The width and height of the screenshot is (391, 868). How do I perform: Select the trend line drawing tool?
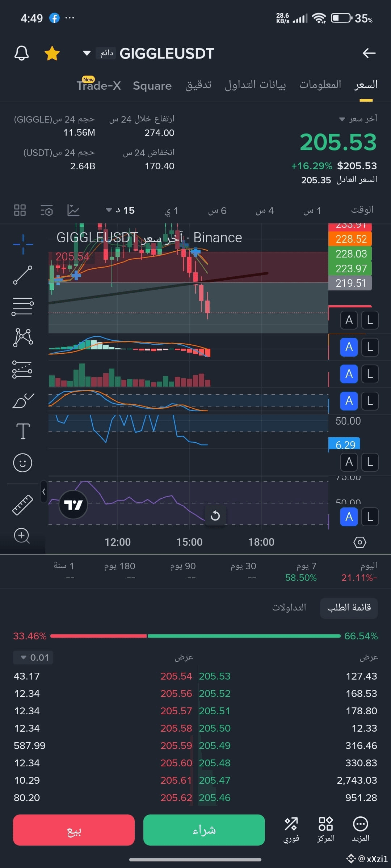23,275
